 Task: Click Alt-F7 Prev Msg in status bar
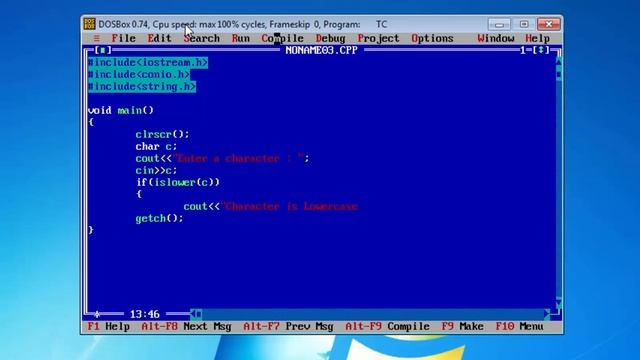tap(288, 327)
